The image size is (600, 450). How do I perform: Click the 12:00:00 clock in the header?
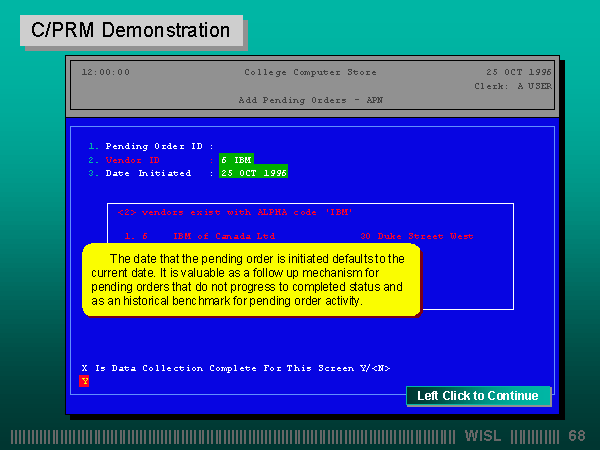point(106,72)
